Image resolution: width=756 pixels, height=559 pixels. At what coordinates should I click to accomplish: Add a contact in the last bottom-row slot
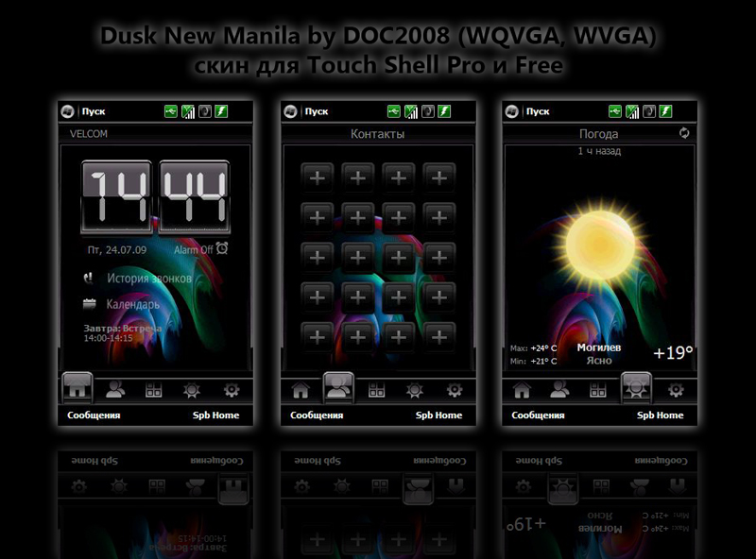pyautogui.click(x=439, y=337)
